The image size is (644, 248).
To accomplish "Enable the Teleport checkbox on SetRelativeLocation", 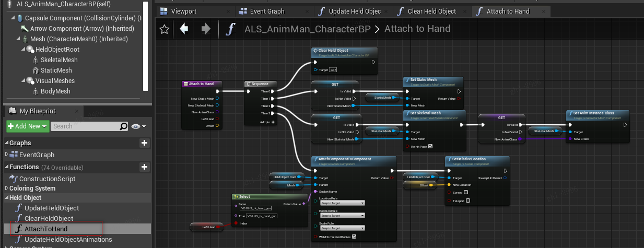I will tap(468, 200).
